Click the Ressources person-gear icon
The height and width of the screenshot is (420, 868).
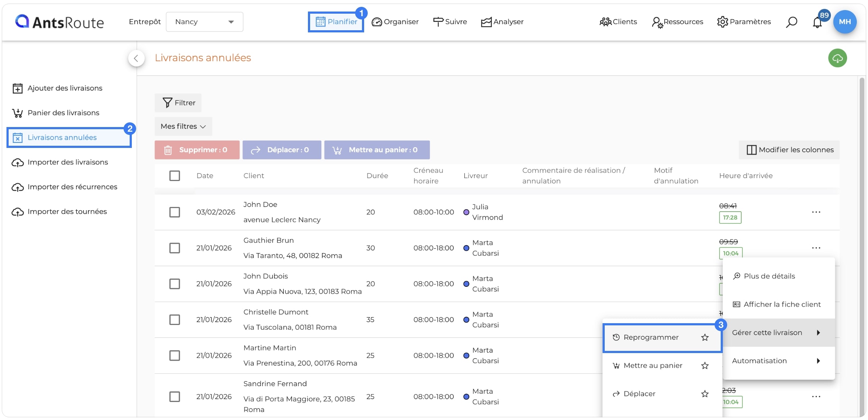coord(657,22)
